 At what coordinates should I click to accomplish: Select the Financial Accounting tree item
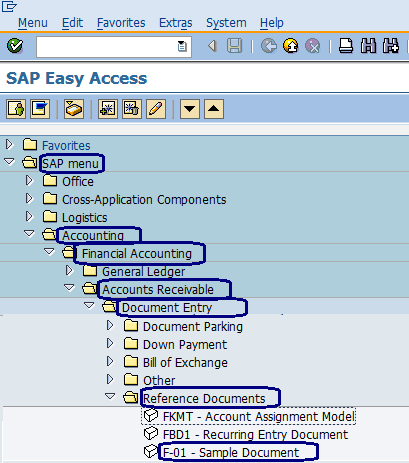coord(137,254)
